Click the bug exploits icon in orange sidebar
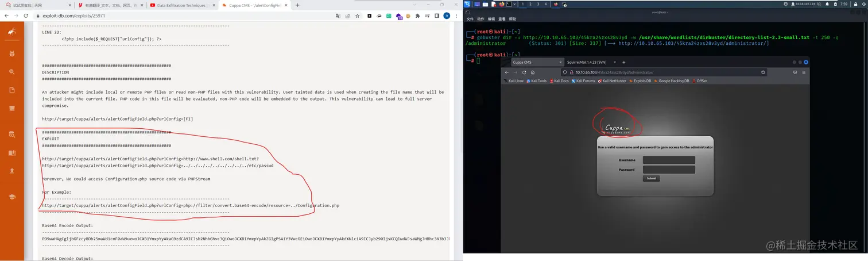The image size is (868, 261). point(11,53)
